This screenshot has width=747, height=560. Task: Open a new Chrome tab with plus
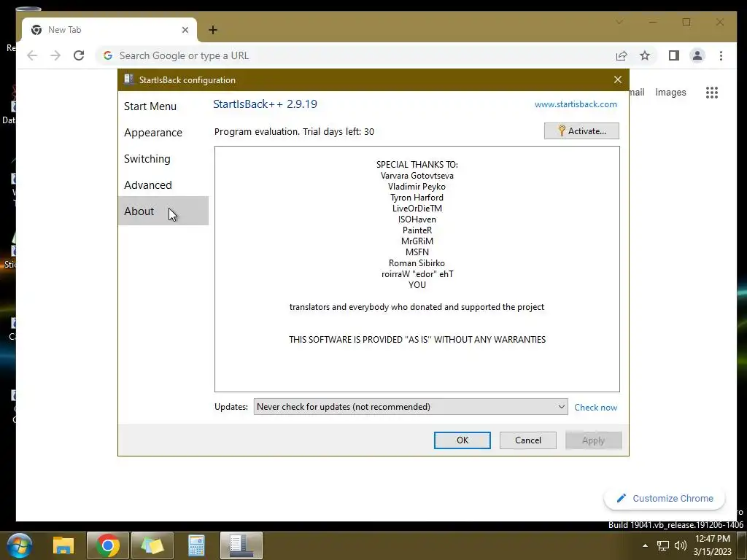click(213, 30)
